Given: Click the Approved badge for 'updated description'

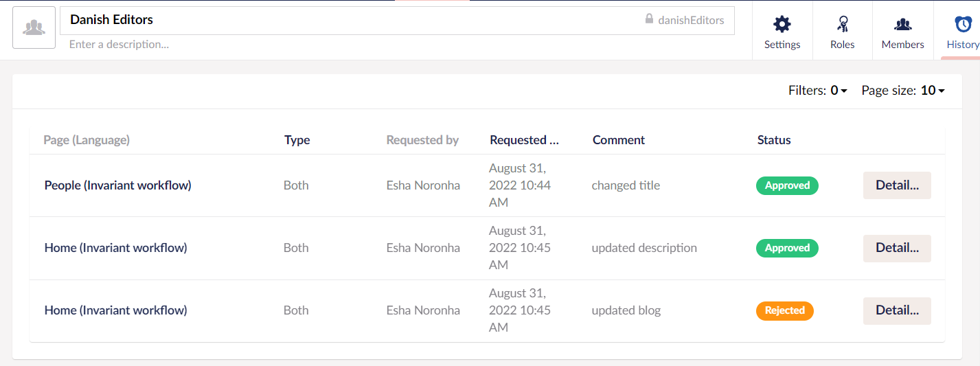Looking at the screenshot, I should tap(787, 248).
